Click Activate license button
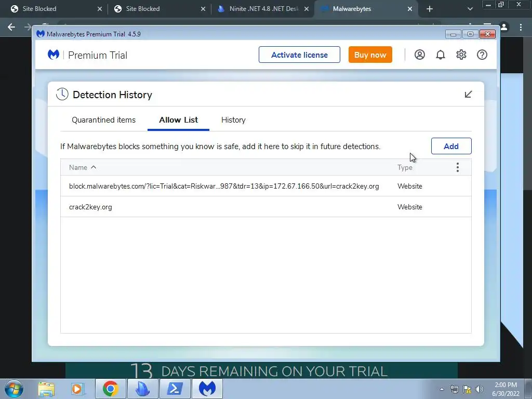 click(299, 55)
